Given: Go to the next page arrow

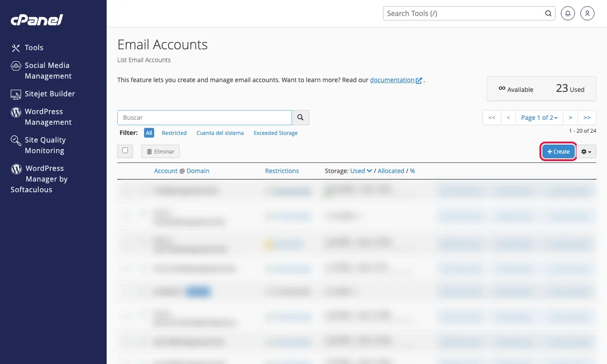Looking at the screenshot, I should click(x=570, y=118).
